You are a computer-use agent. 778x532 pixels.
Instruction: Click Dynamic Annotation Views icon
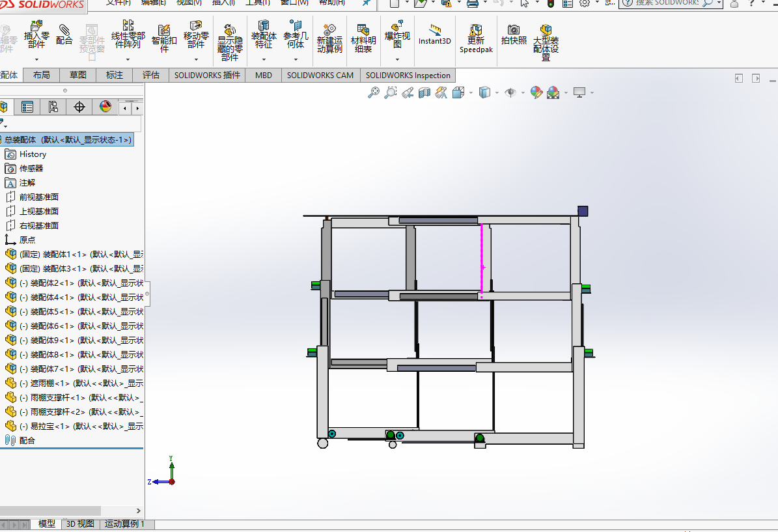point(441,92)
